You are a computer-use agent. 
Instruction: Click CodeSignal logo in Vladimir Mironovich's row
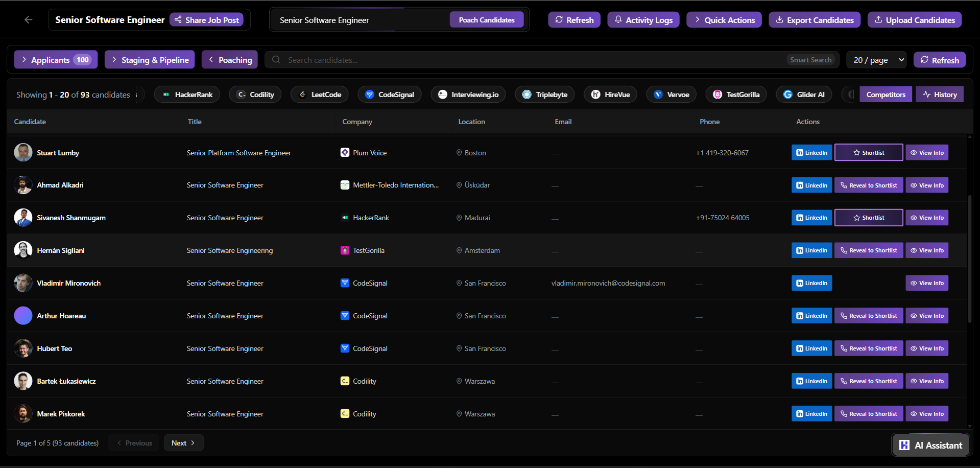345,283
